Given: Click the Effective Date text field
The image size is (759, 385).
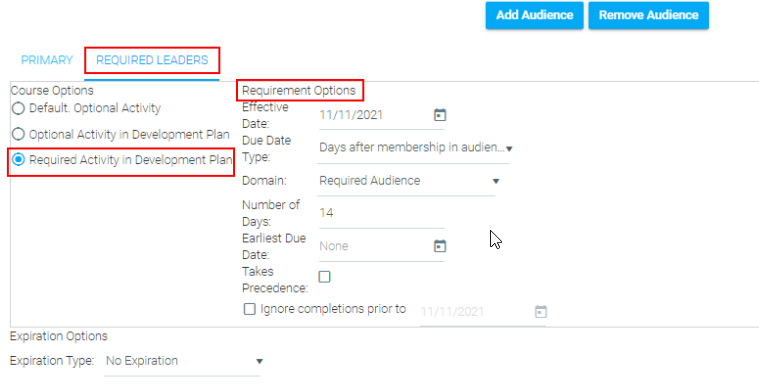Looking at the screenshot, I should tap(375, 116).
